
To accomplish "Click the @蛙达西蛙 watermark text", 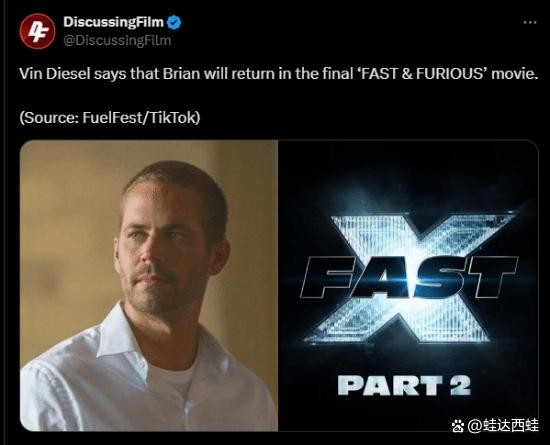I will coord(502,426).
